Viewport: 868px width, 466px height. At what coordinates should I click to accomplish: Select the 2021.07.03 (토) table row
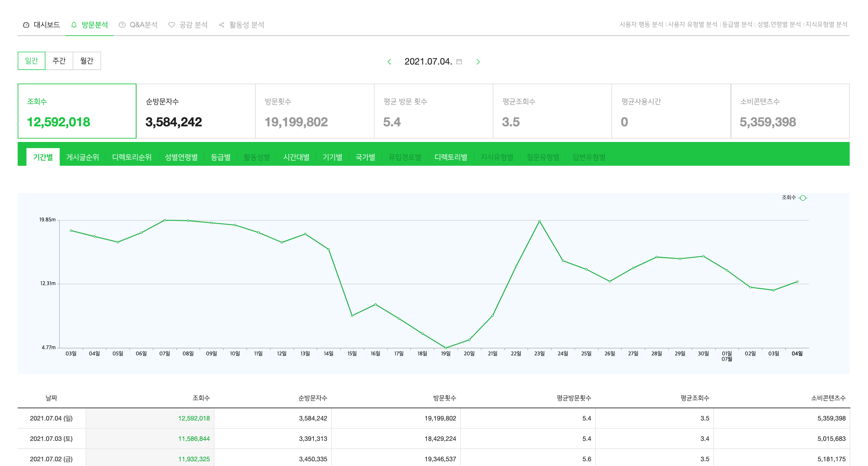(434, 438)
